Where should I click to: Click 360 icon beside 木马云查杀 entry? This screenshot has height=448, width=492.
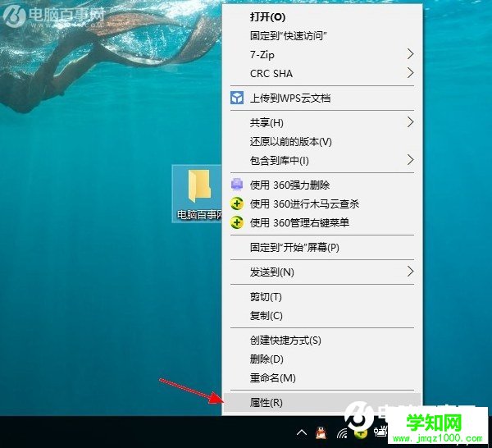(x=237, y=203)
